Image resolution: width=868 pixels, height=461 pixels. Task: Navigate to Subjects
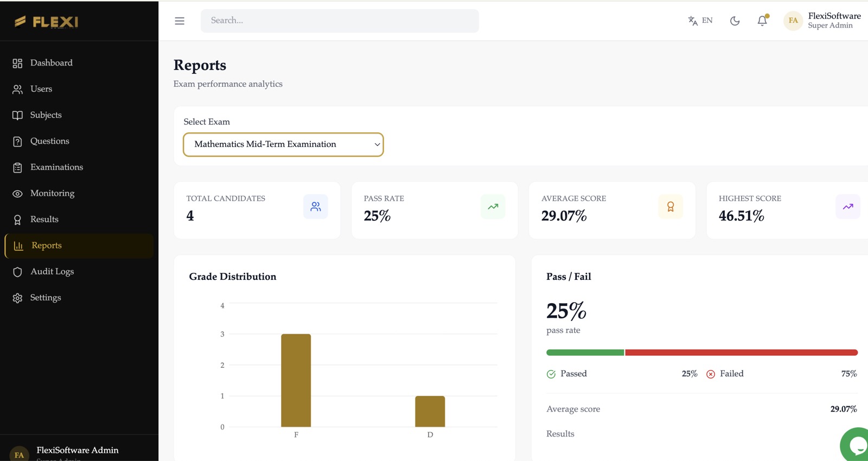coord(79,115)
